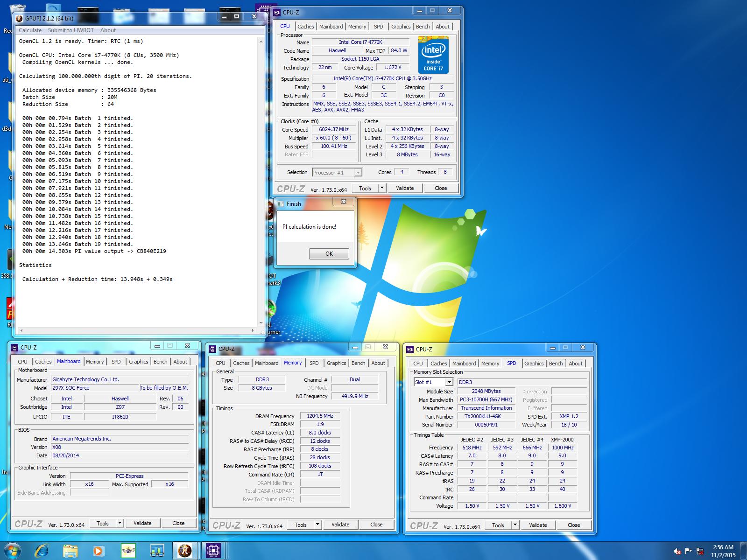Click Validate in top CPU-Z window
Viewport: 747px width, 560px height.
pos(405,188)
